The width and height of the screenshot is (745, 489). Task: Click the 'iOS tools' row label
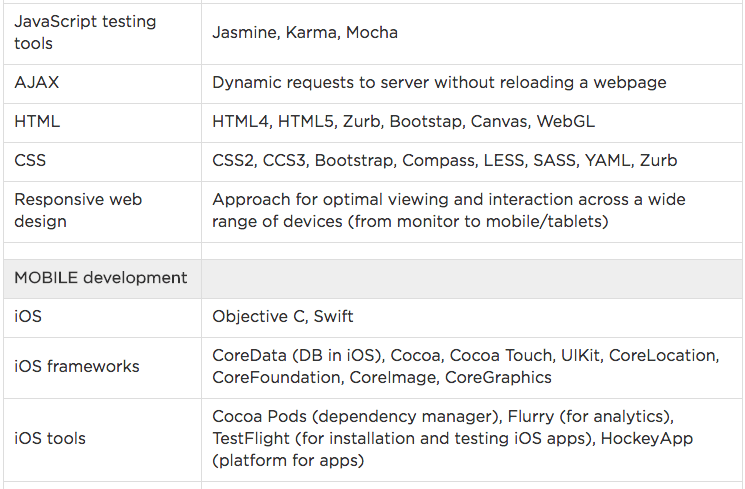pyautogui.click(x=50, y=438)
